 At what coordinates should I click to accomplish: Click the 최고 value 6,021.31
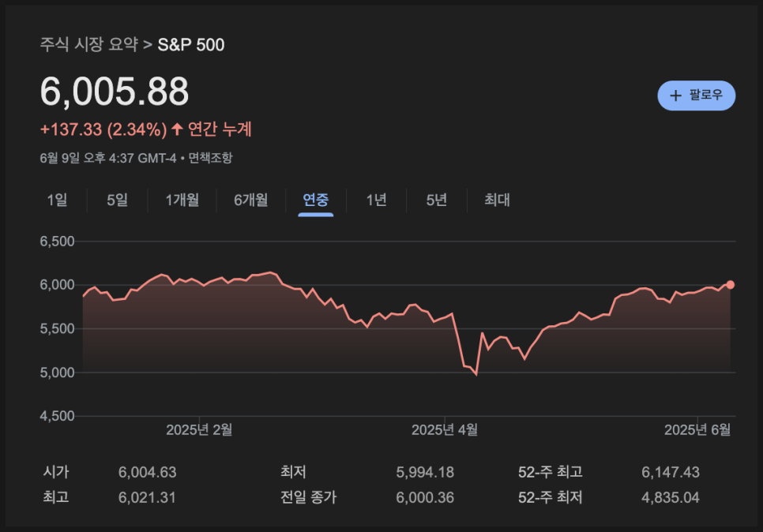tap(147, 497)
